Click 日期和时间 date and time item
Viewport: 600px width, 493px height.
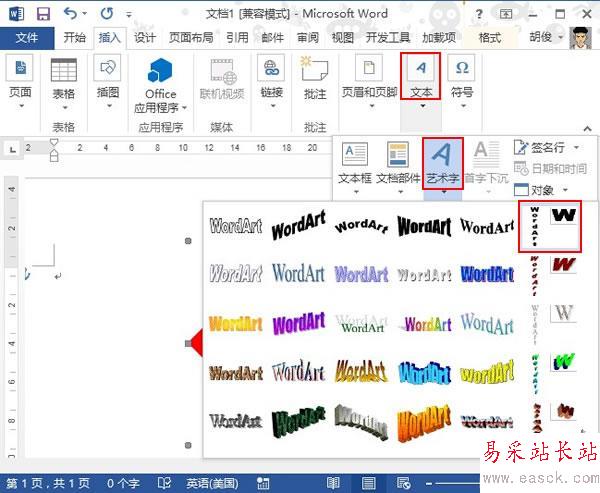[550, 168]
